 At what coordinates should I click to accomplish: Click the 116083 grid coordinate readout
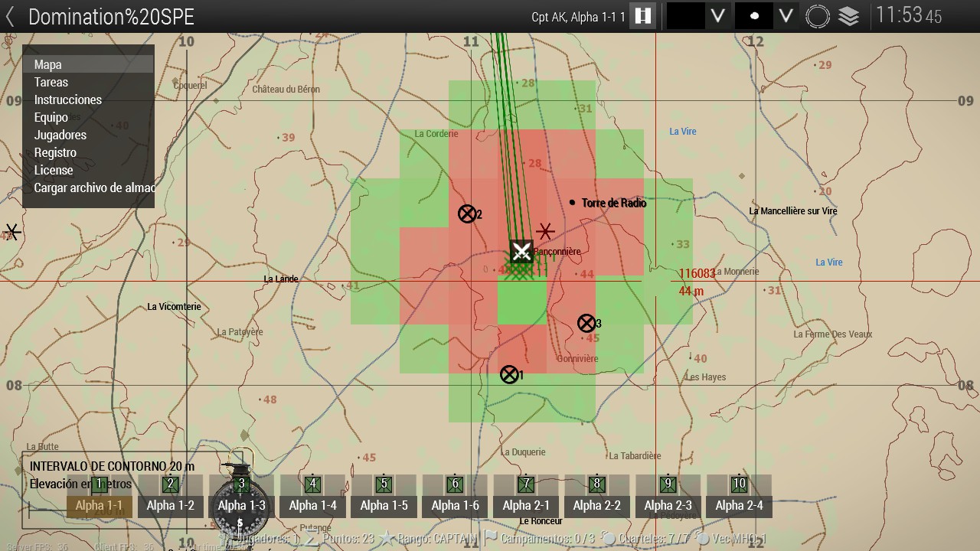697,273
